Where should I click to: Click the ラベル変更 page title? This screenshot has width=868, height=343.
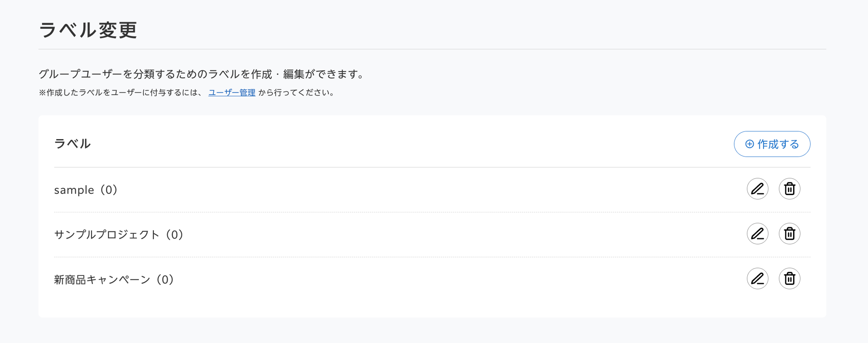(88, 30)
